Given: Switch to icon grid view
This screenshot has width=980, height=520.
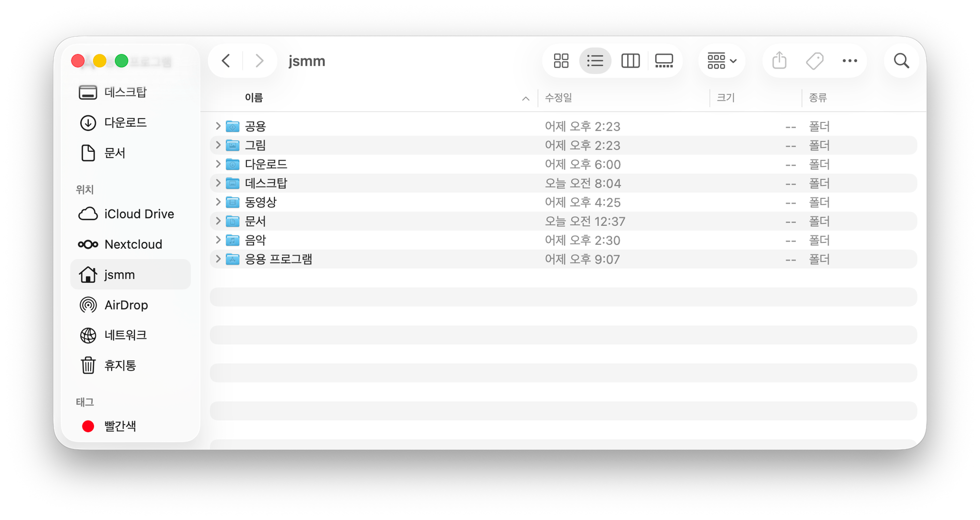Looking at the screenshot, I should pyautogui.click(x=561, y=61).
